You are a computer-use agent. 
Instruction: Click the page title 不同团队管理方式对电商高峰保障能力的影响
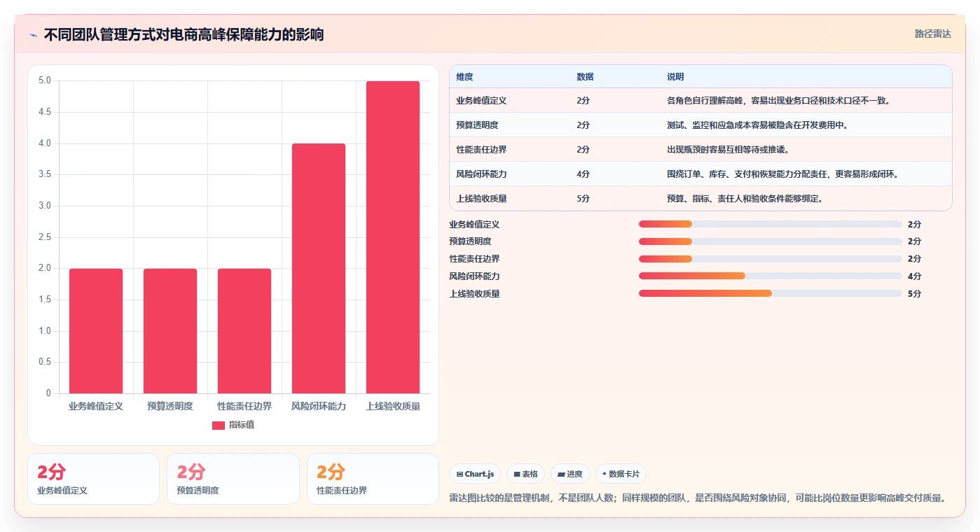pos(184,35)
